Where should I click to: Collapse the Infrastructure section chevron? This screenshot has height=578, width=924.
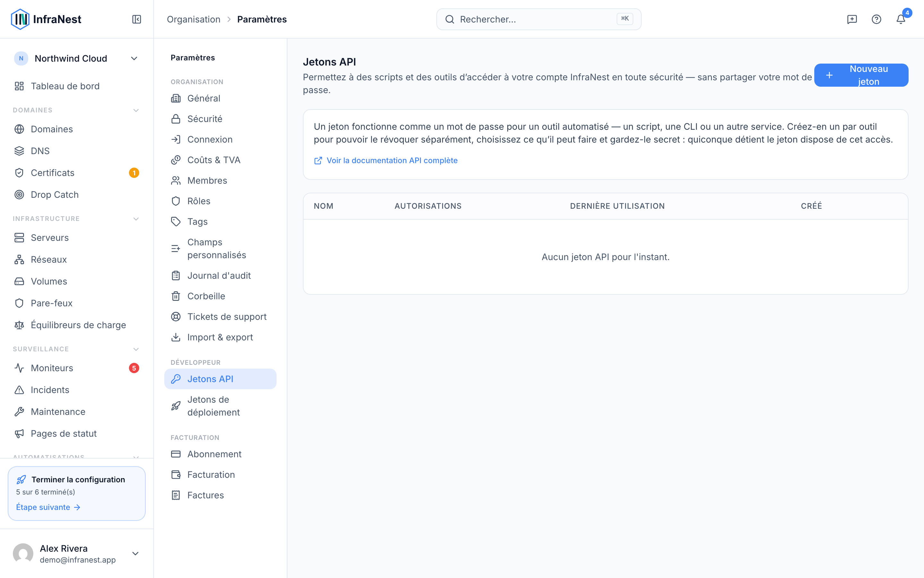pos(136,219)
